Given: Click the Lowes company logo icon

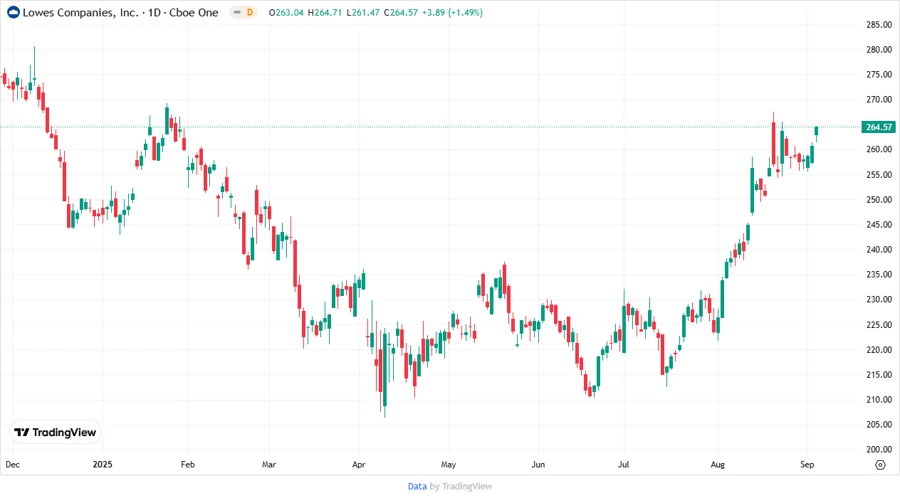Looking at the screenshot, I should [13, 12].
